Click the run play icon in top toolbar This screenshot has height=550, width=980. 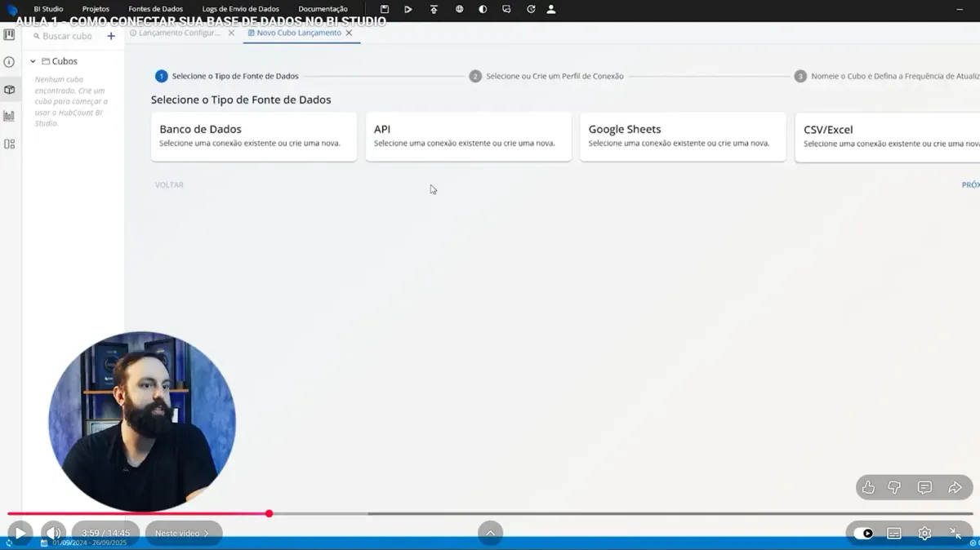coord(408,9)
